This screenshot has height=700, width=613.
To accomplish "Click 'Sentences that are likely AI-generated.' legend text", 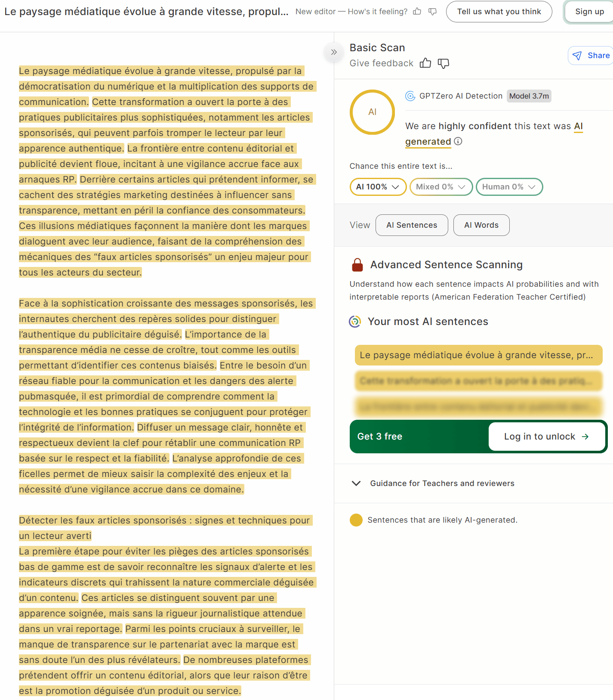I will pyautogui.click(x=443, y=520).
